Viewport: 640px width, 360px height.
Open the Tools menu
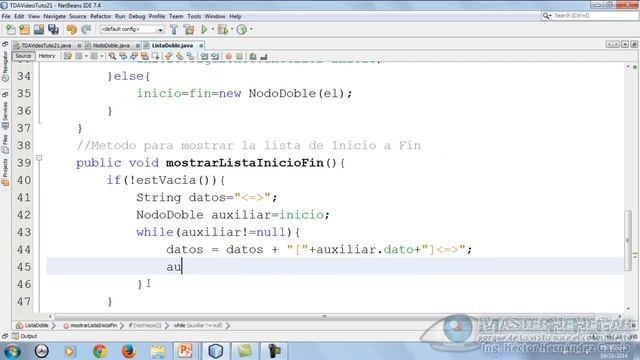tap(194, 16)
